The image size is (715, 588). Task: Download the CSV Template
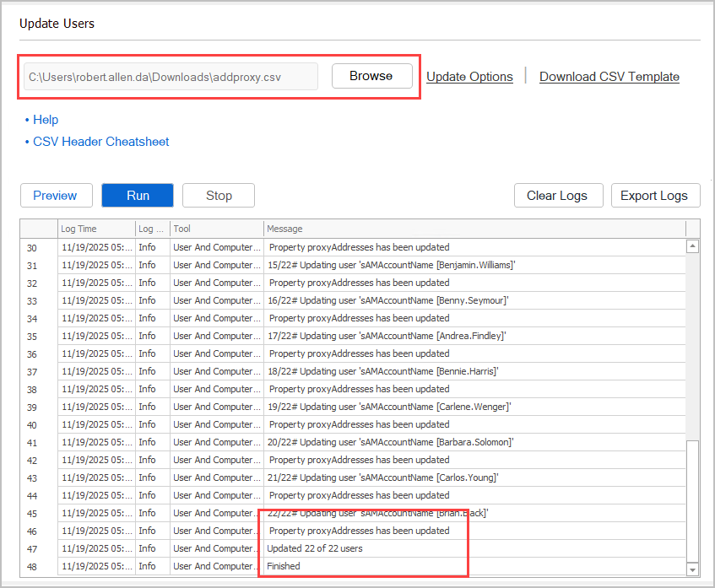(609, 76)
